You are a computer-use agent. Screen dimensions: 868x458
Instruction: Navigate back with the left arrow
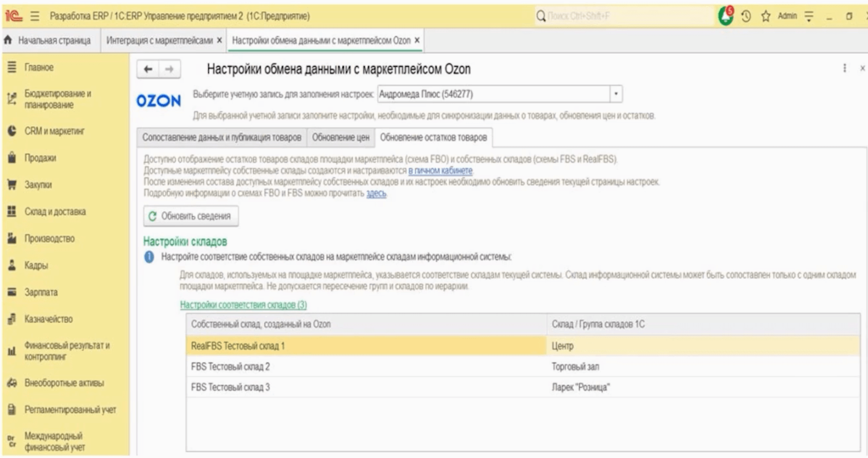pos(148,69)
